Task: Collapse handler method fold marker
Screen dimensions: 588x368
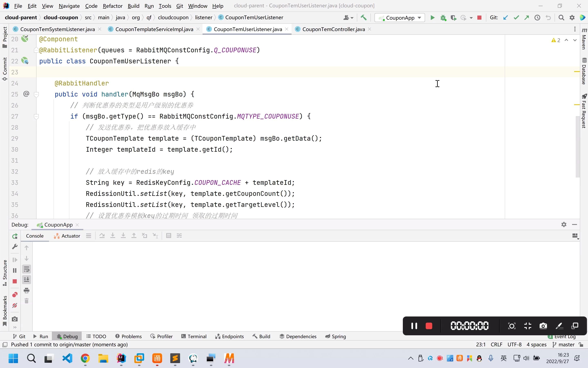Action: pos(36,94)
